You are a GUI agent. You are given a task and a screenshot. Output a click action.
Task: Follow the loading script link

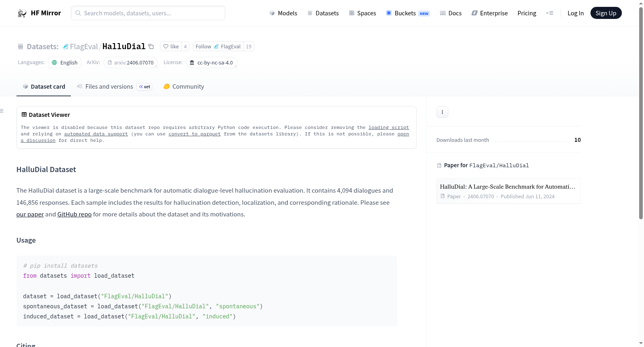pos(388,127)
